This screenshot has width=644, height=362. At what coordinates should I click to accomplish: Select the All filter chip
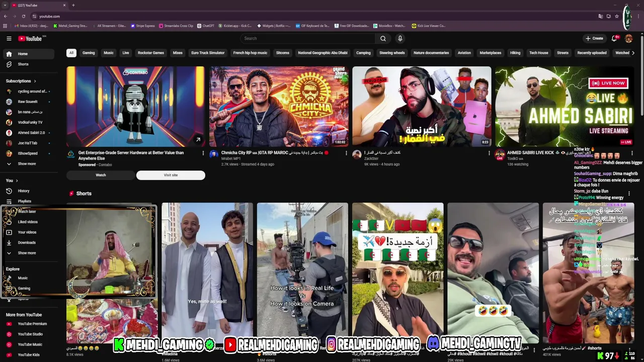click(71, 53)
